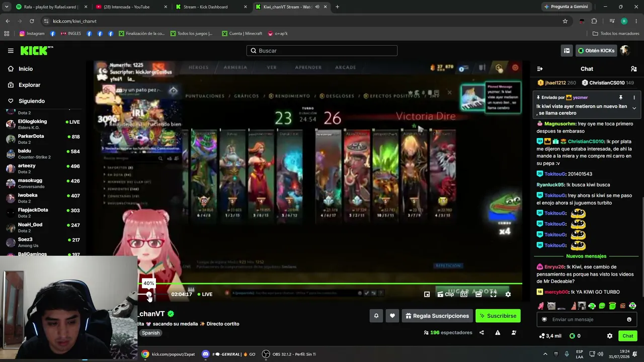
Task: Click the KICK logo in the header
Action: [x=36, y=50]
